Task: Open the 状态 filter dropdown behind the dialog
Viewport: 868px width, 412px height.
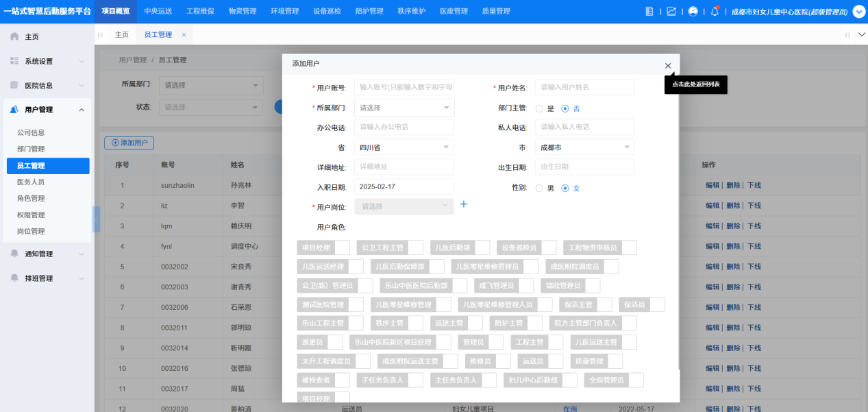Action: pyautogui.click(x=211, y=107)
